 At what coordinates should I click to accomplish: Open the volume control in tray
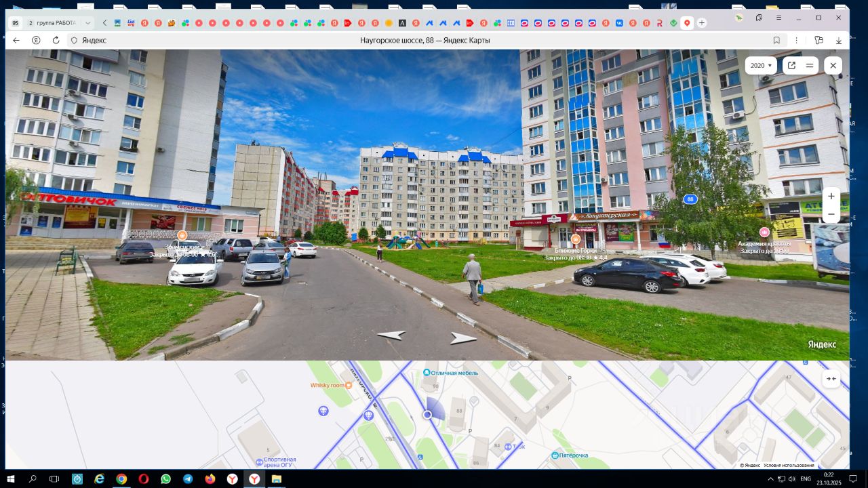pyautogui.click(x=791, y=479)
